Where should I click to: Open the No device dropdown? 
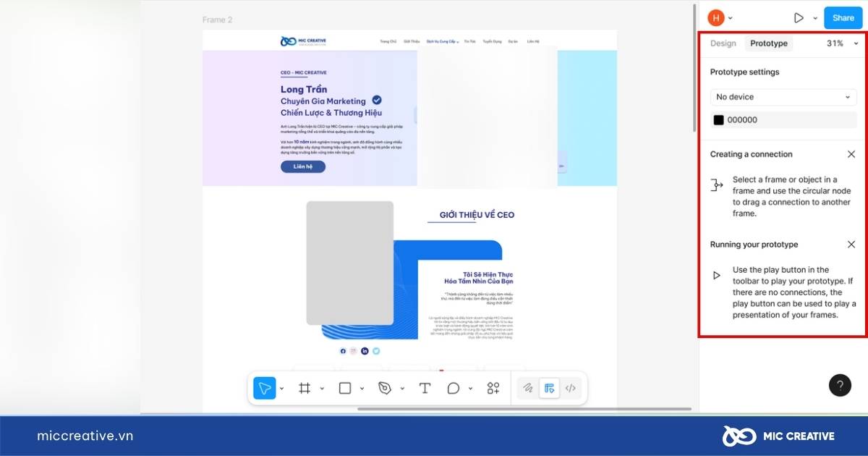[x=783, y=97]
